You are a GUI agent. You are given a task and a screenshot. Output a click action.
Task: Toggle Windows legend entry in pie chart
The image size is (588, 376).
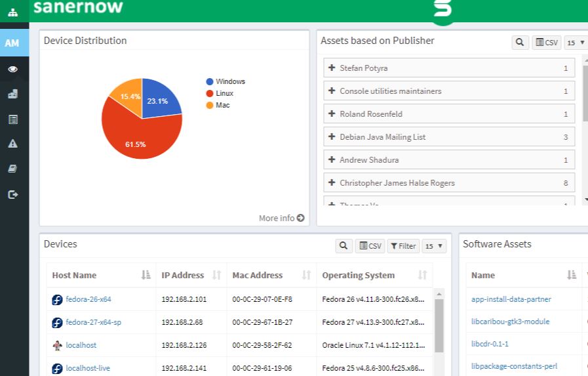tap(225, 81)
